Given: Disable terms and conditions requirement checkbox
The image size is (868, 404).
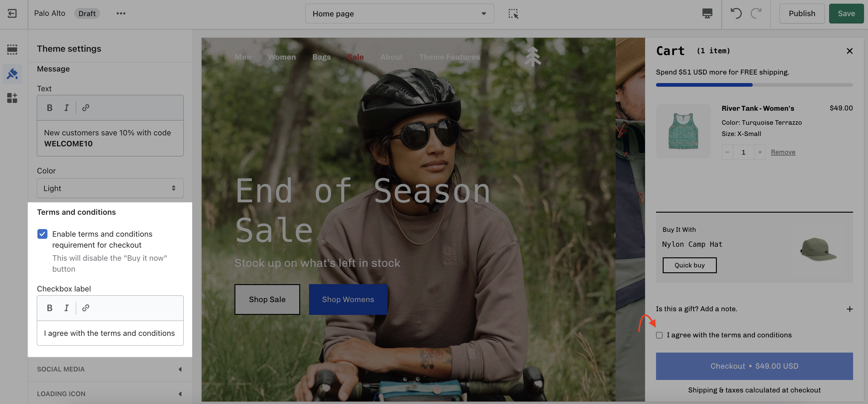Looking at the screenshot, I should (x=43, y=234).
